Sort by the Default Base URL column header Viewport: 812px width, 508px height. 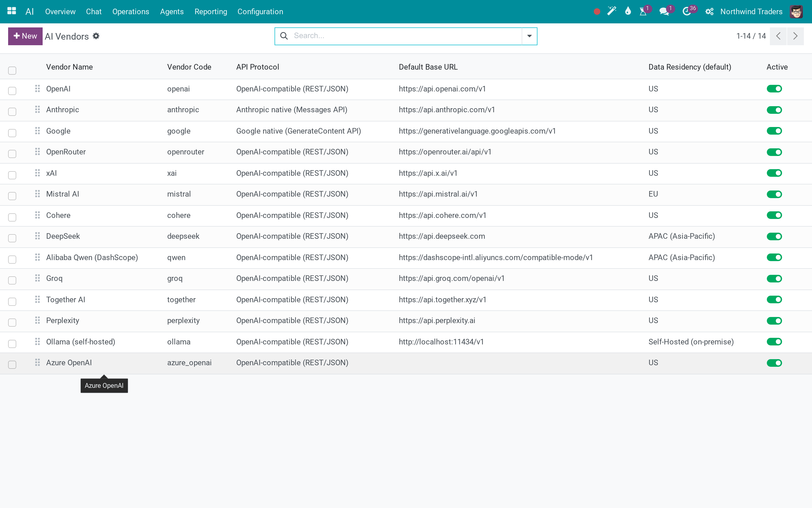pos(428,67)
